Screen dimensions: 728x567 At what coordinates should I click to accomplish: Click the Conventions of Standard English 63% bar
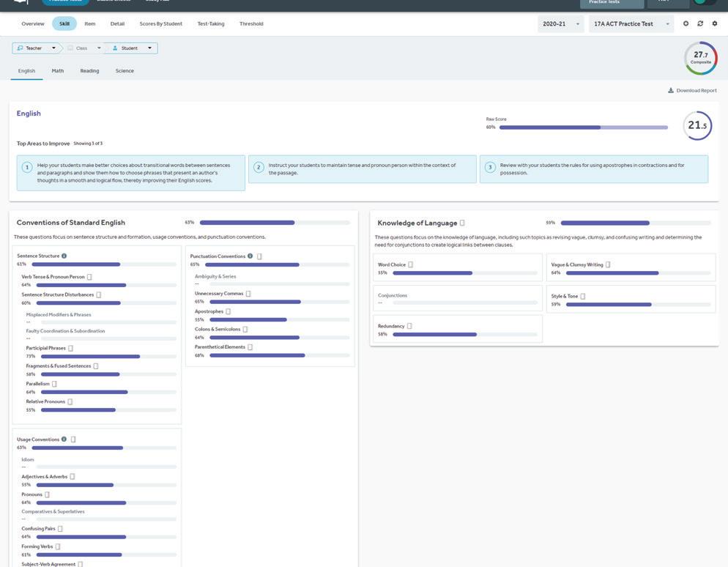click(275, 223)
